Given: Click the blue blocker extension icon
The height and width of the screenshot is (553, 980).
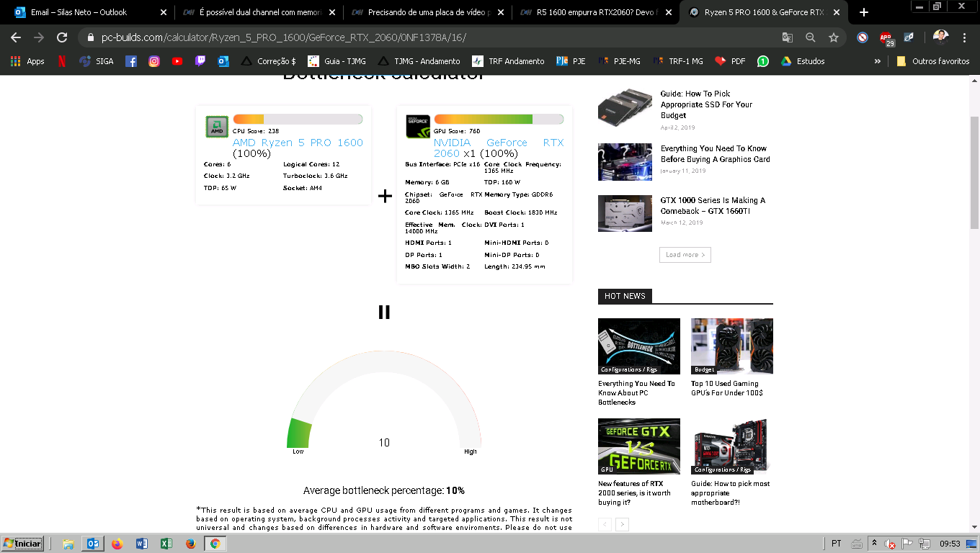Looking at the screenshot, I should click(863, 37).
